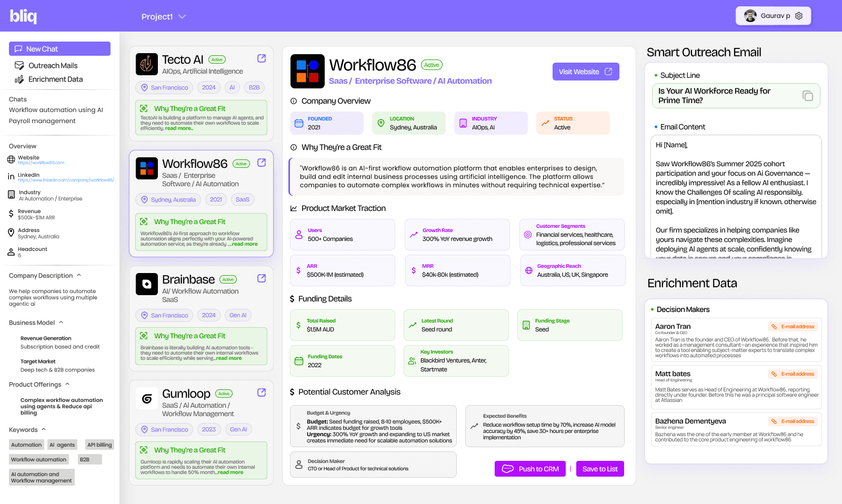Start a New Chat
This screenshot has width=842, height=504.
point(59,49)
